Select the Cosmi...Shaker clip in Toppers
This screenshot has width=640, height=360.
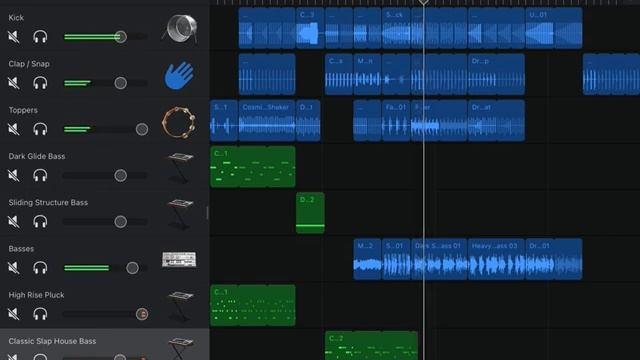click(267, 121)
